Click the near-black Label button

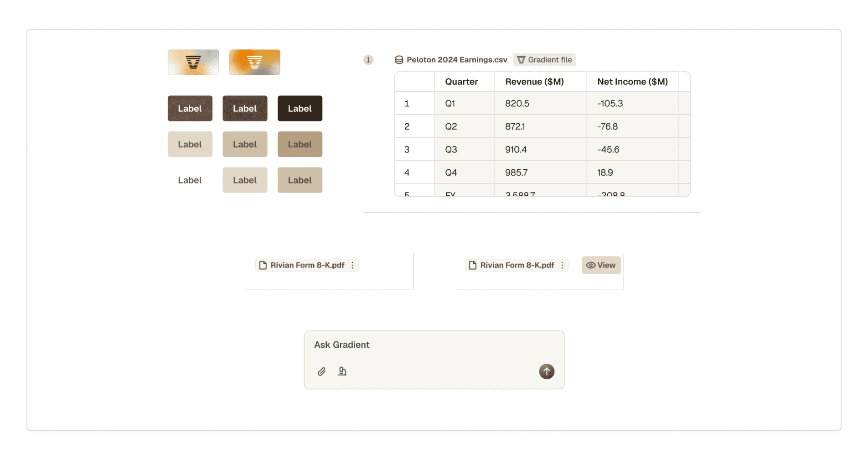pos(300,109)
